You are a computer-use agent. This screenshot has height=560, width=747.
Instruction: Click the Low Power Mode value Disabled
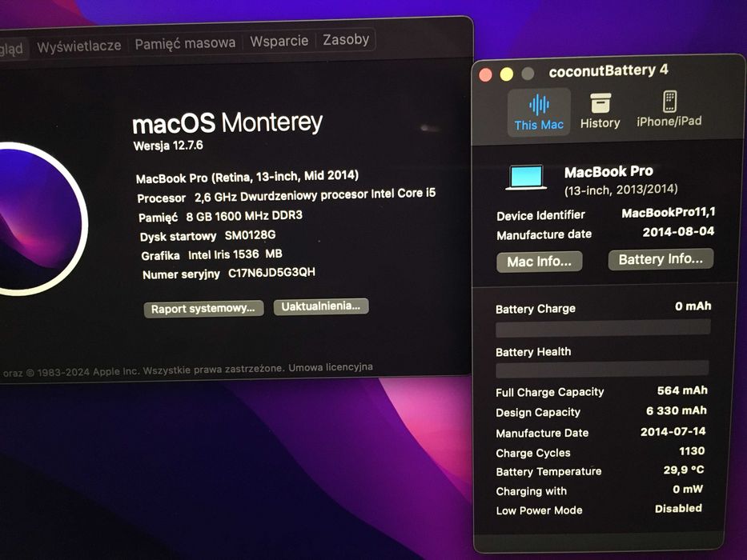[x=678, y=509]
